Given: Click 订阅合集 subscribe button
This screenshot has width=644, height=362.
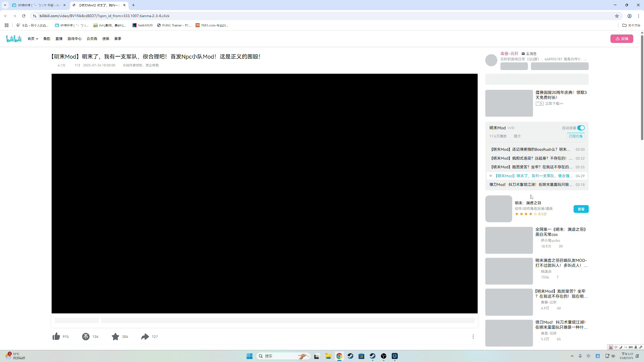Looking at the screenshot, I should (x=576, y=136).
